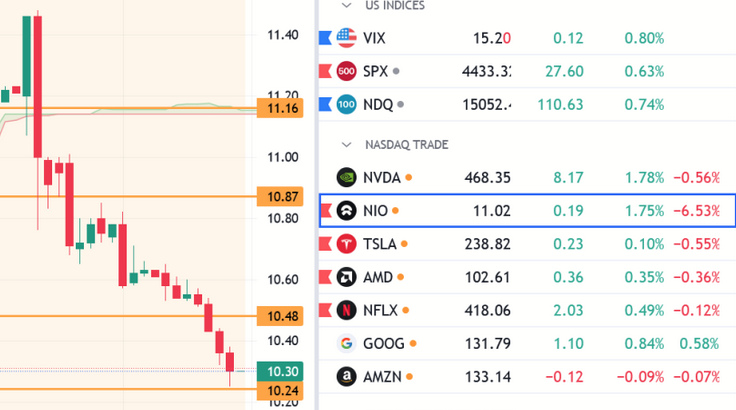This screenshot has width=736, height=410.
Task: Toggle the red flag on SPX
Action: [x=324, y=71]
